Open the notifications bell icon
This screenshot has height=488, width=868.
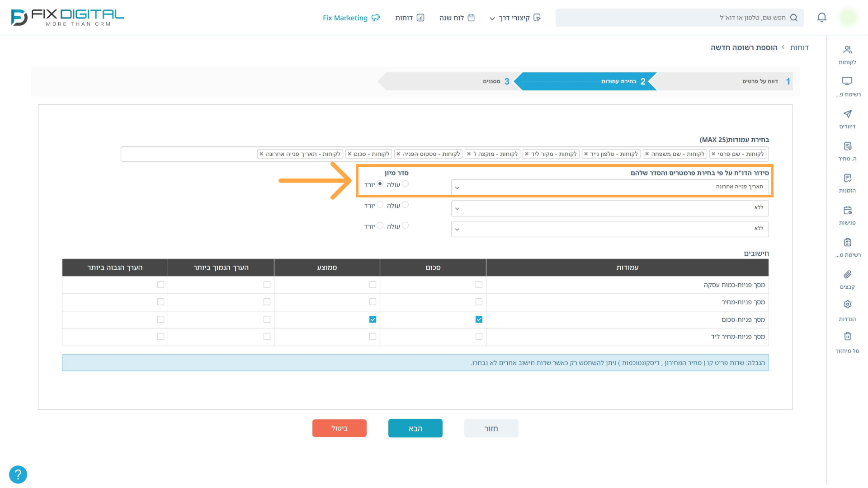coord(822,18)
